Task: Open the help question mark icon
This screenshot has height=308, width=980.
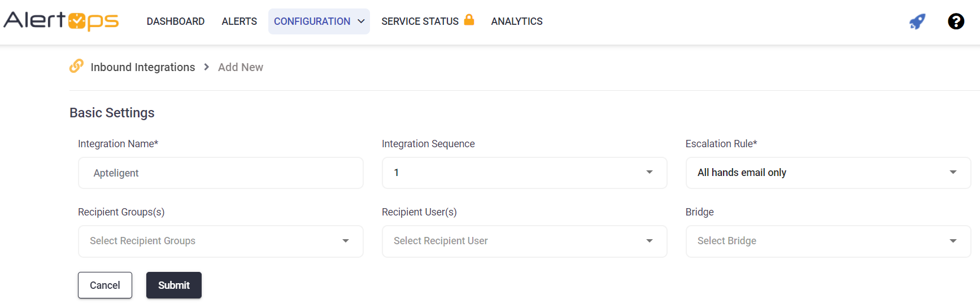Action: pyautogui.click(x=956, y=21)
